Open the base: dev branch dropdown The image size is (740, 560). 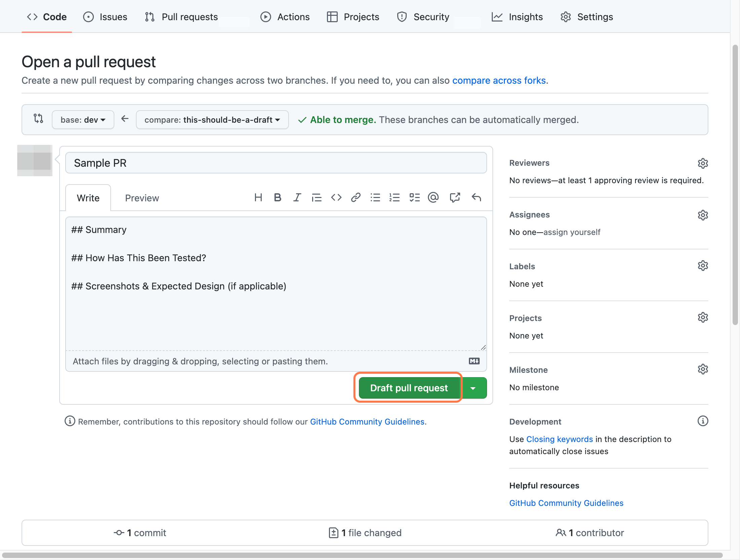[83, 120]
